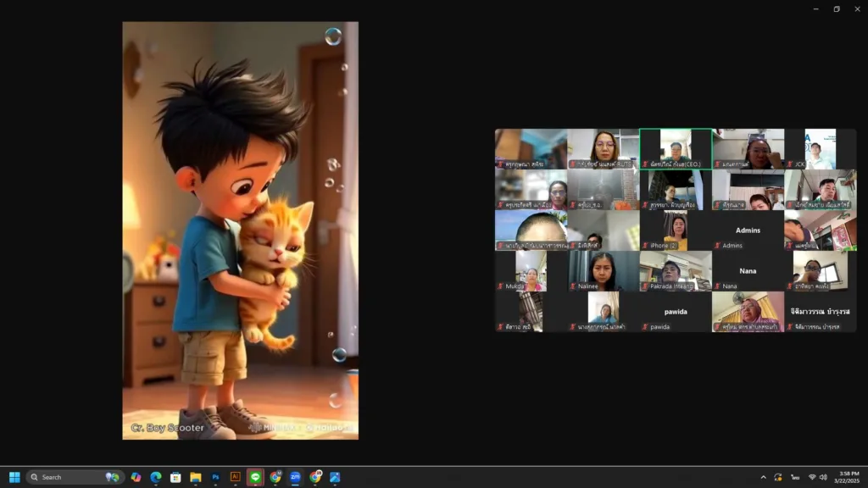
Task: Open the Photos app taskbar icon
Action: pos(335,477)
